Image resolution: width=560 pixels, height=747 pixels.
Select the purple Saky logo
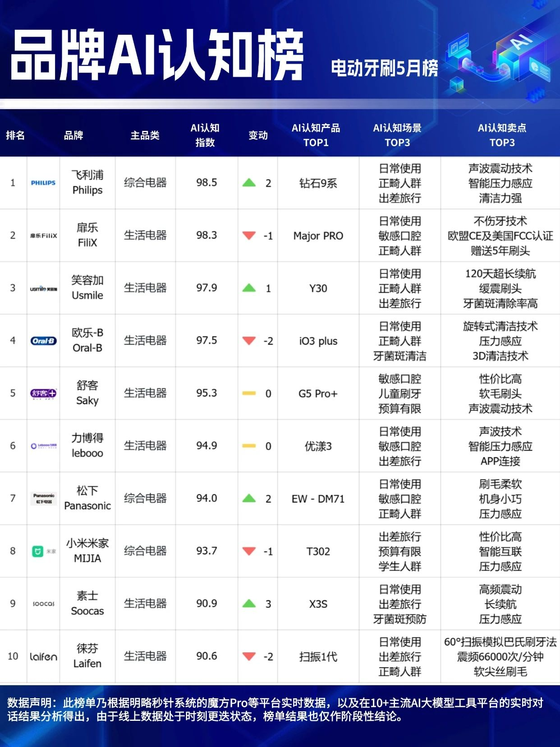tap(43, 393)
